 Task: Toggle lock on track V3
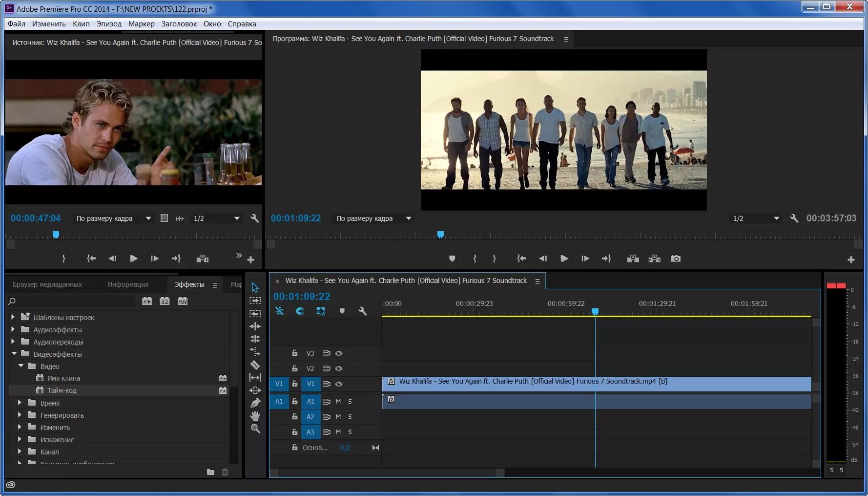[294, 353]
